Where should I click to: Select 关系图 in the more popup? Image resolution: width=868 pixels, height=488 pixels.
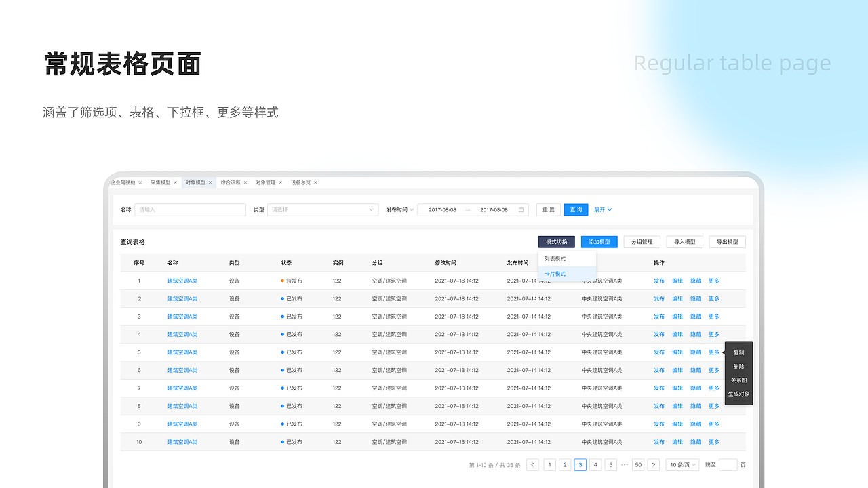pyautogui.click(x=738, y=380)
